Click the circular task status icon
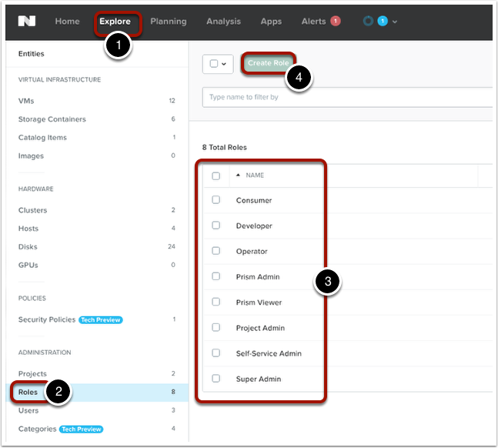The height and width of the screenshot is (448, 498). tap(368, 22)
